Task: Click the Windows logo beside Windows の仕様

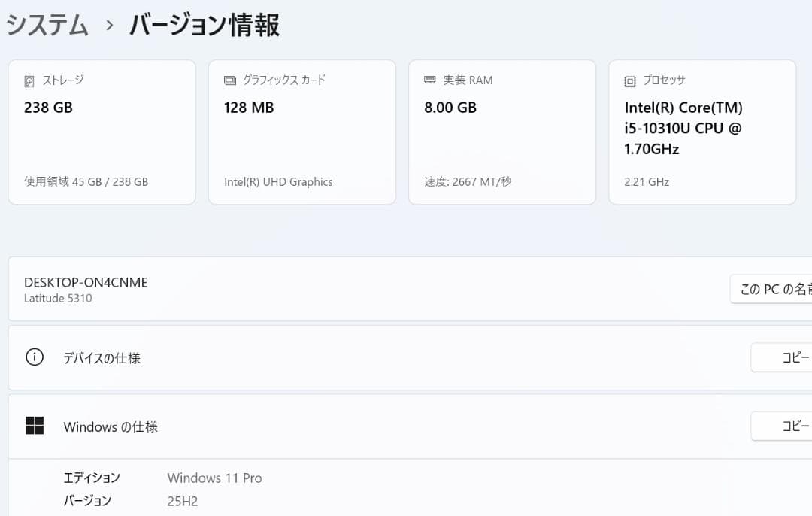Action: [34, 426]
